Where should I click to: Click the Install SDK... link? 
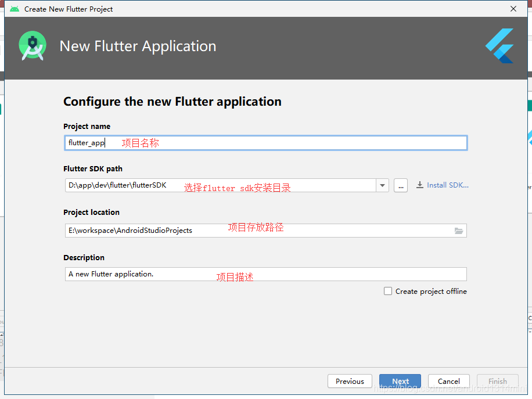tap(448, 185)
